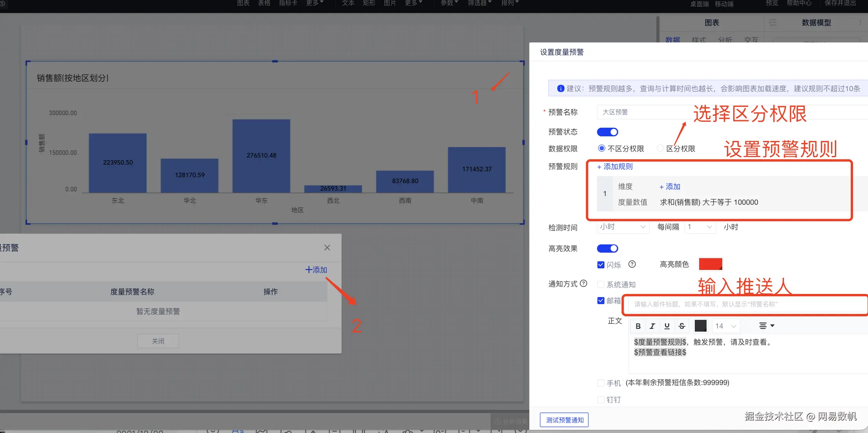The height and width of the screenshot is (433, 868).
Task: Click the 添加规则 link
Action: click(x=615, y=167)
